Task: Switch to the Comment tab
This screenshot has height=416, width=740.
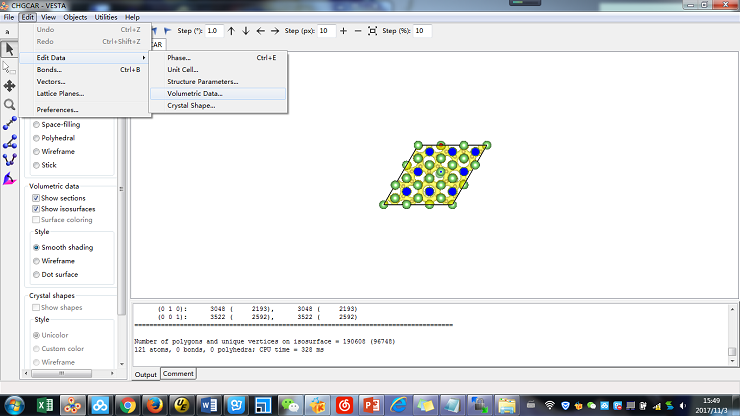Action: point(178,373)
